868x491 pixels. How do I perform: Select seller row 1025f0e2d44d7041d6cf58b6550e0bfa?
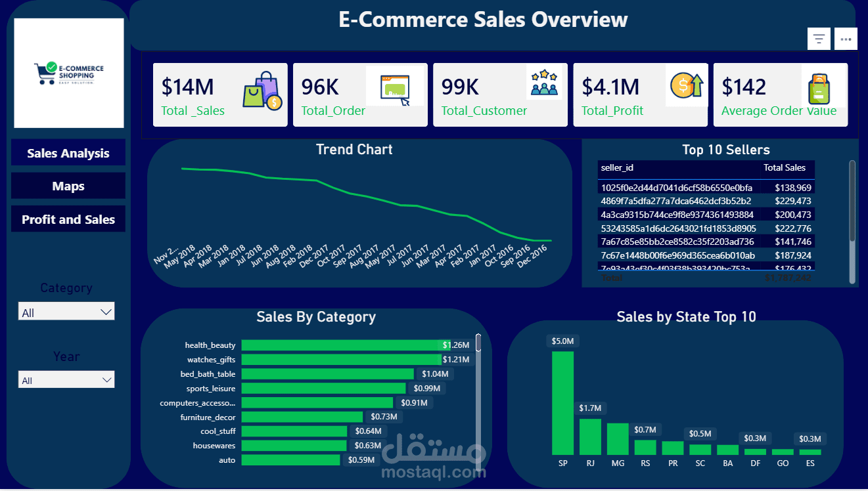[x=706, y=188]
